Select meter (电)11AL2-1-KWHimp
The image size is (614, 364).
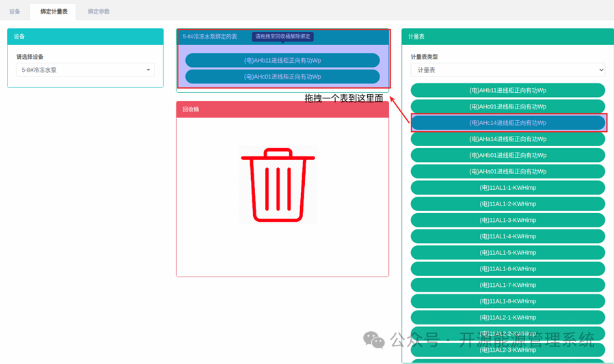click(508, 318)
